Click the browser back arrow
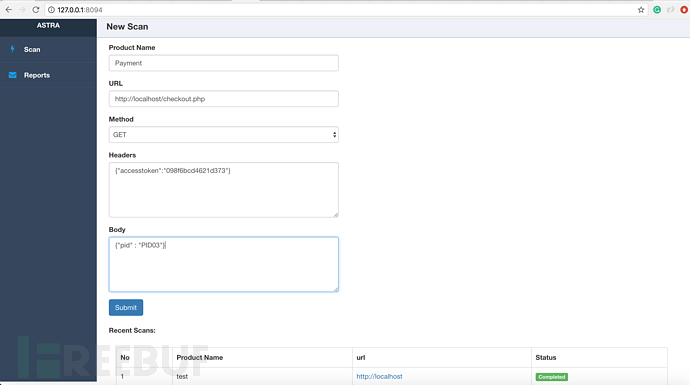Screen dimensions: 690x385 pos(9,10)
